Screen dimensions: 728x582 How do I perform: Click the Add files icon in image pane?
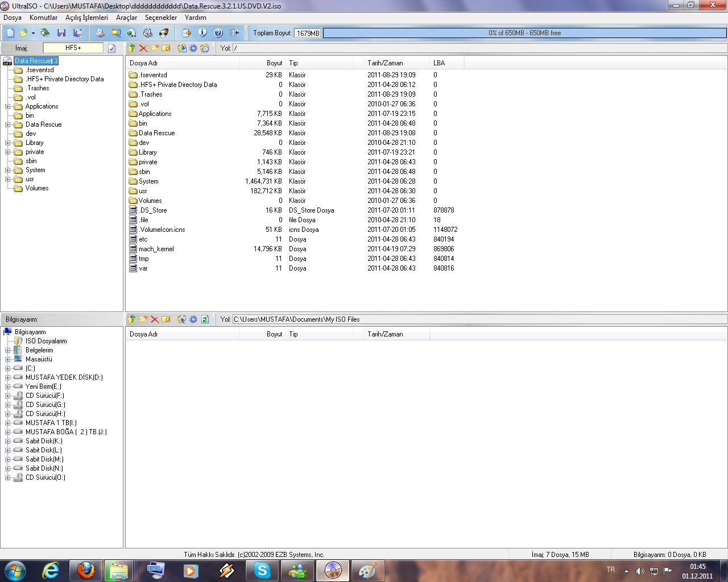click(182, 48)
